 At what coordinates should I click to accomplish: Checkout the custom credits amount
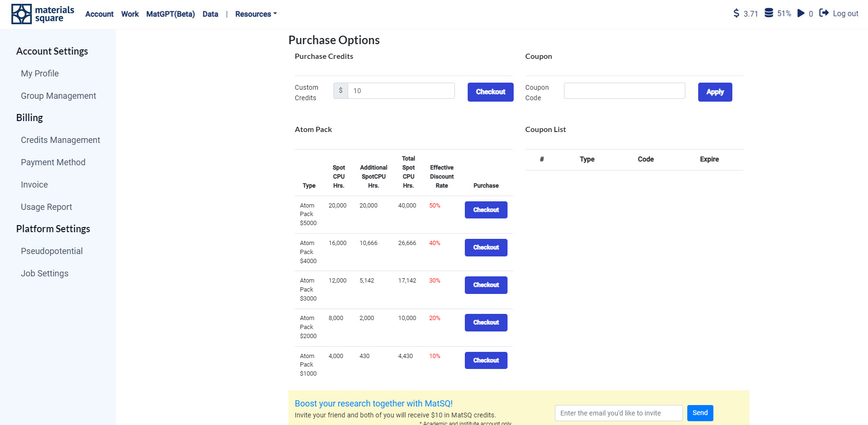[x=490, y=92]
